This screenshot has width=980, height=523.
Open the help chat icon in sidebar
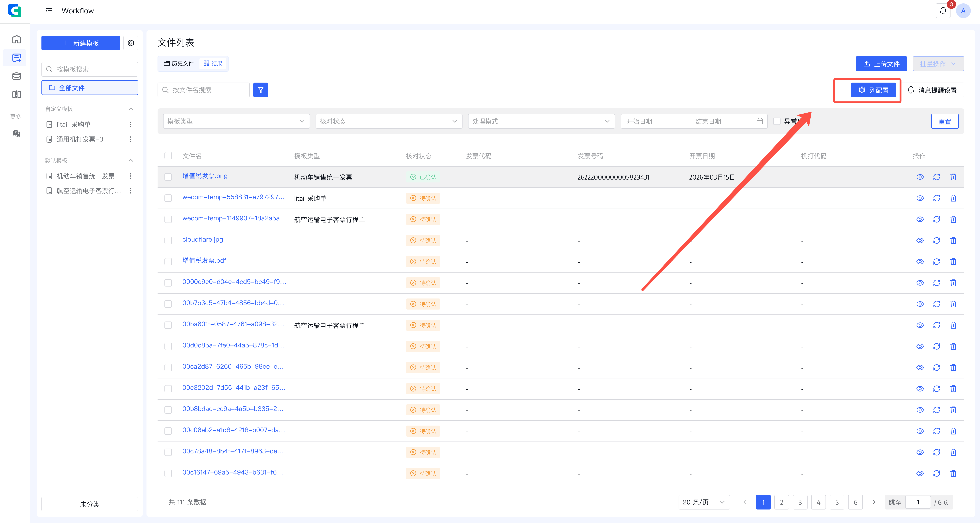point(16,133)
